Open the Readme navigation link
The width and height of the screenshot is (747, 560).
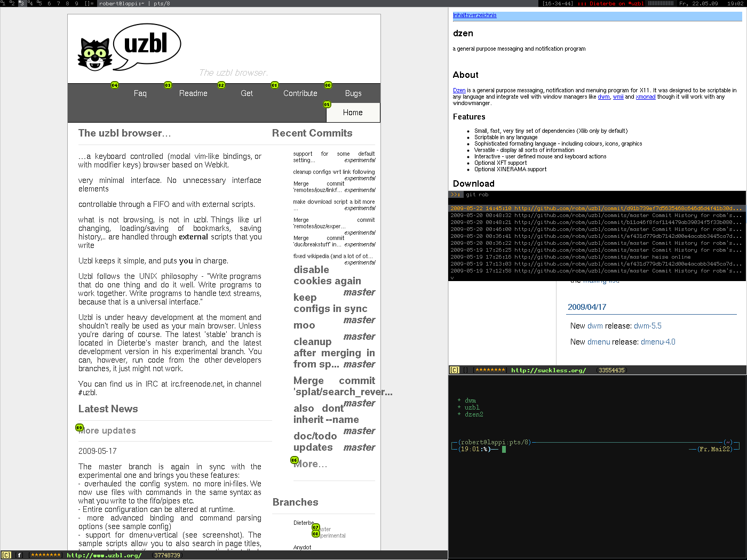(x=193, y=93)
